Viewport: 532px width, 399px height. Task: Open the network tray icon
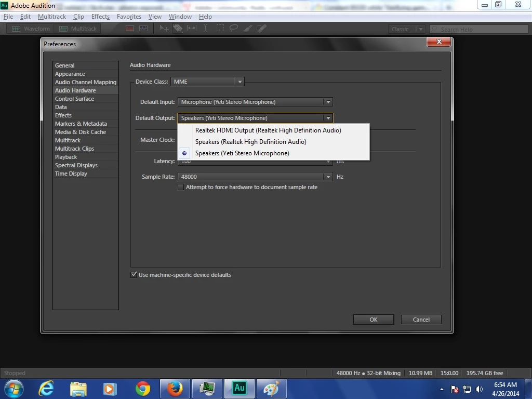(467, 389)
